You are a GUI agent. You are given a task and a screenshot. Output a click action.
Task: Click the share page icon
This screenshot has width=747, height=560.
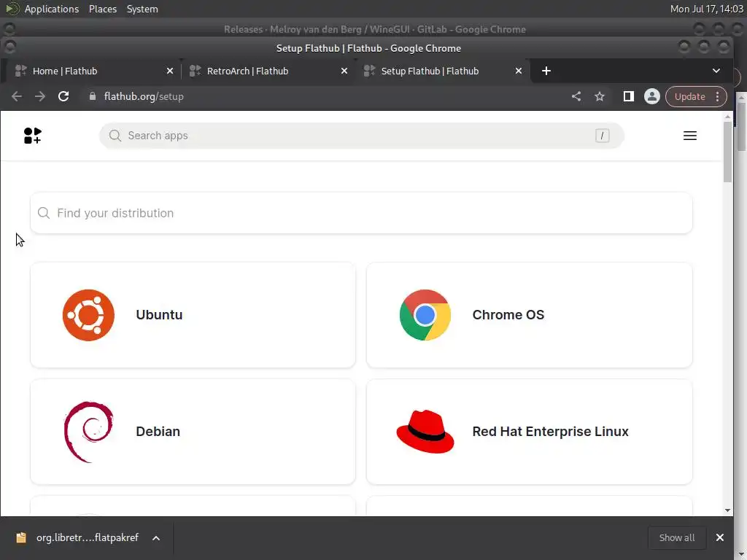(x=576, y=96)
